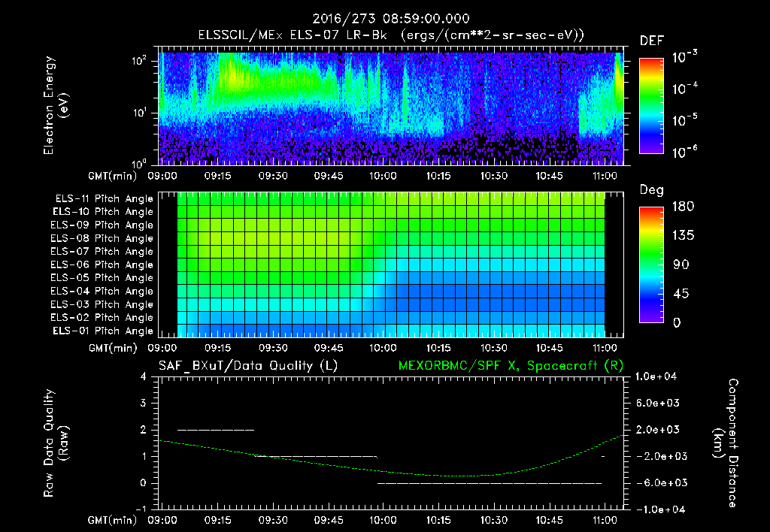Screen dimensions: 770x532
Task: Click the pitch angle Deg color scale bar
Action: [x=651, y=264]
